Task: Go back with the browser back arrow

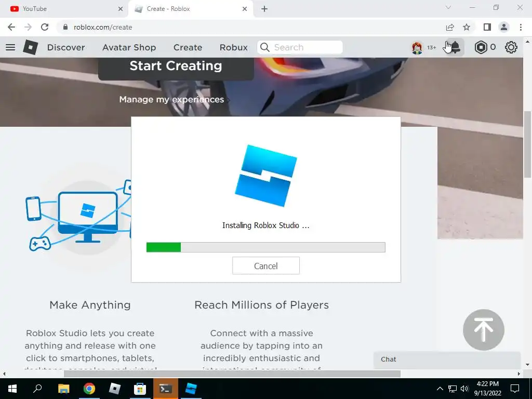Action: tap(11, 27)
